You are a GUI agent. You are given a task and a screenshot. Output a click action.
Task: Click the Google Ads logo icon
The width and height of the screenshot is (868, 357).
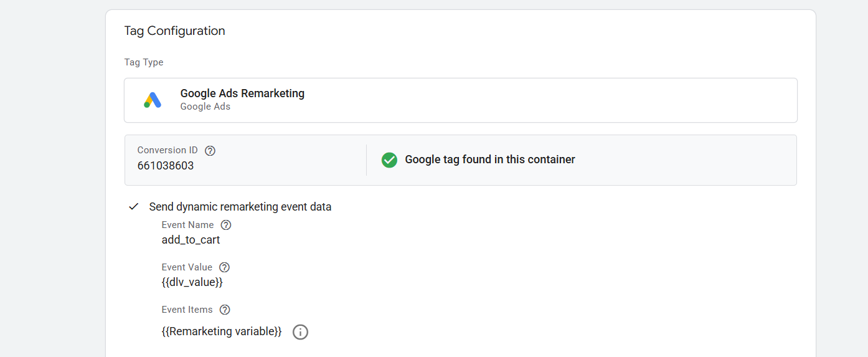(153, 100)
